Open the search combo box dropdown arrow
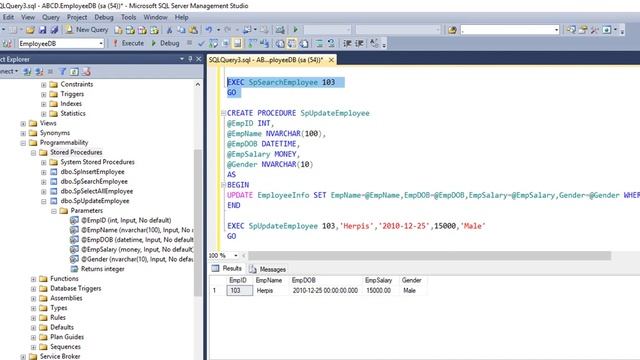Screen dimensions: 640x360 pyautogui.click(x=556, y=30)
